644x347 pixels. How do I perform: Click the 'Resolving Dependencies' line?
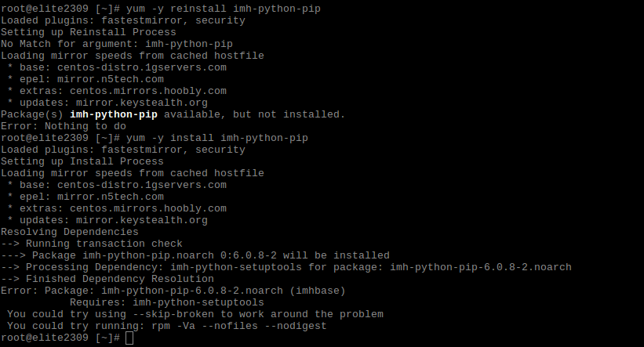(x=69, y=232)
